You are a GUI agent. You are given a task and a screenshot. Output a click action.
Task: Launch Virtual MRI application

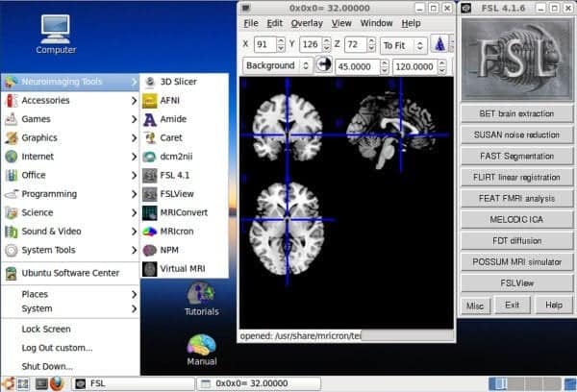point(184,269)
